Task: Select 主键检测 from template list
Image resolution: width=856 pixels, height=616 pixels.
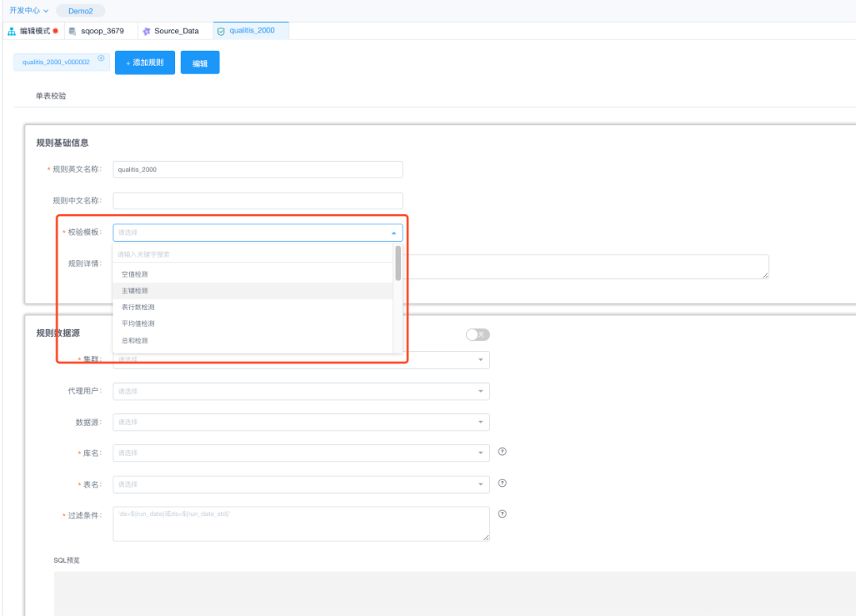Action: (135, 291)
